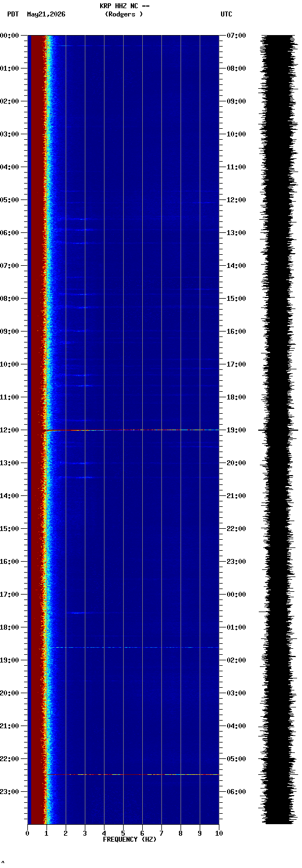
Task: Click the frequency tick label '5'
Action: click(x=123, y=833)
